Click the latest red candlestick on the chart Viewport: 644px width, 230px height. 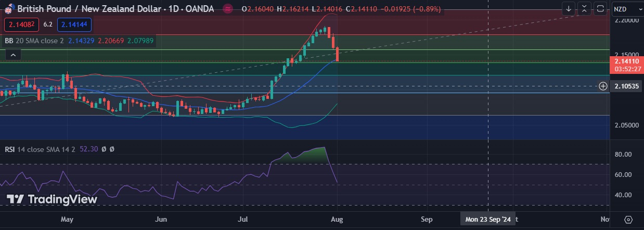coord(338,54)
